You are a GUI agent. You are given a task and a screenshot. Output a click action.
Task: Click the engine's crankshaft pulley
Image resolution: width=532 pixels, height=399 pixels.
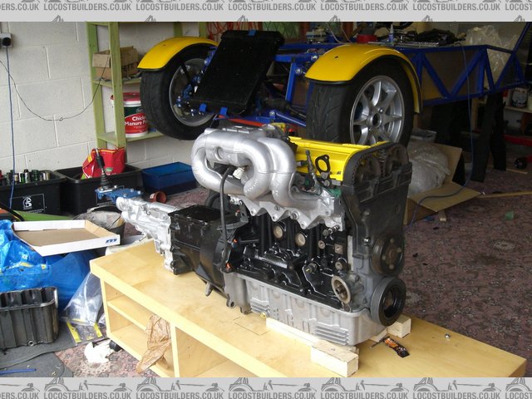[x=387, y=299]
